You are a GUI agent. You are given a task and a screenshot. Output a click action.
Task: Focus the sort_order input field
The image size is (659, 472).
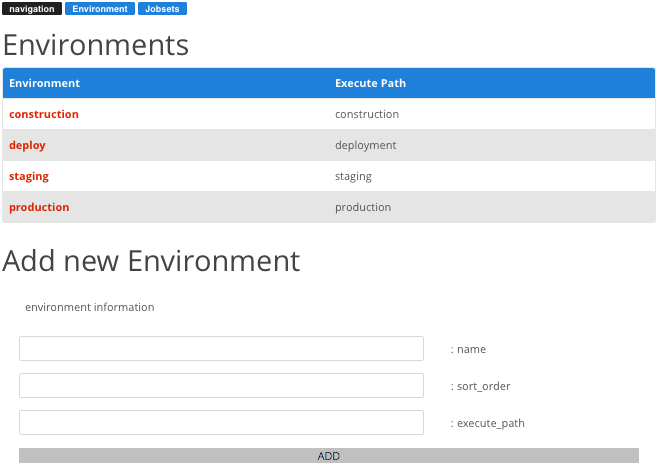click(221, 385)
